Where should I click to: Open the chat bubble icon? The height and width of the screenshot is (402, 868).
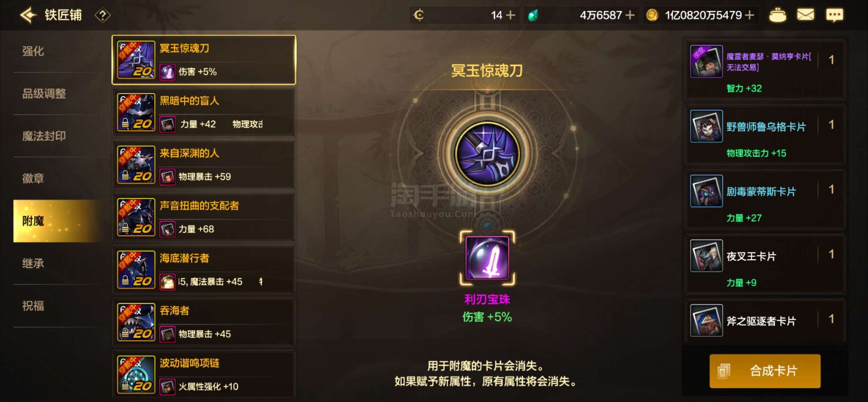[834, 15]
